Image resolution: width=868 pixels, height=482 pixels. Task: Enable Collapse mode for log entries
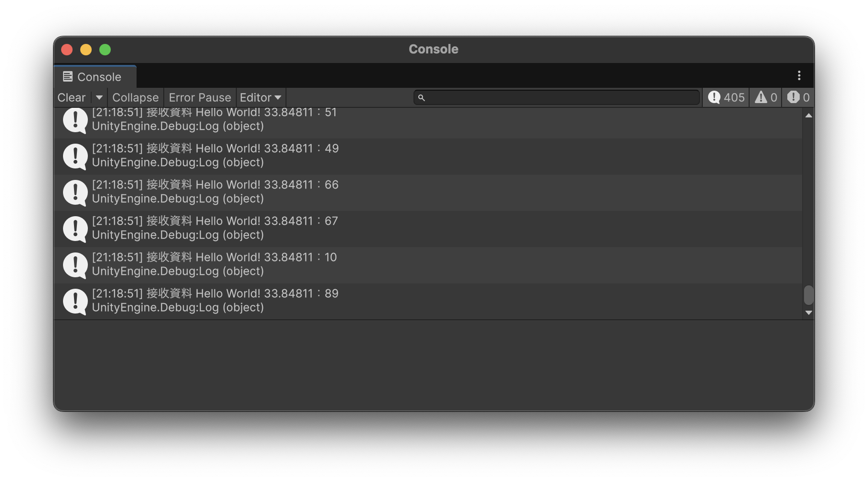click(135, 97)
